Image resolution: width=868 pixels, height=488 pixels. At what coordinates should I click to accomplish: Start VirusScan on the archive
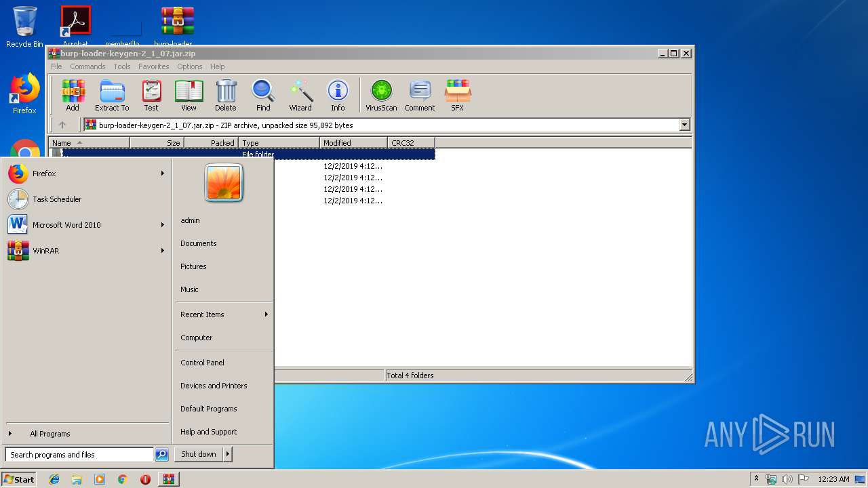pos(381,96)
